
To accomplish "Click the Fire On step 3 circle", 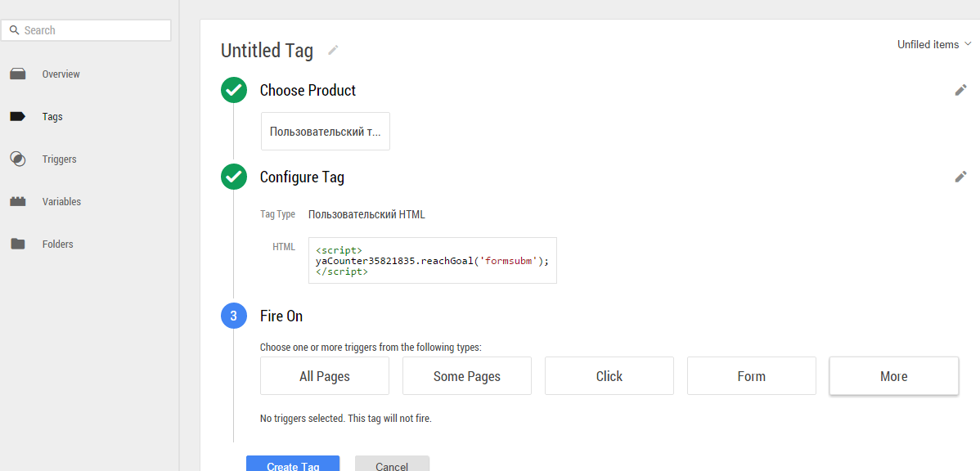I will [x=234, y=316].
